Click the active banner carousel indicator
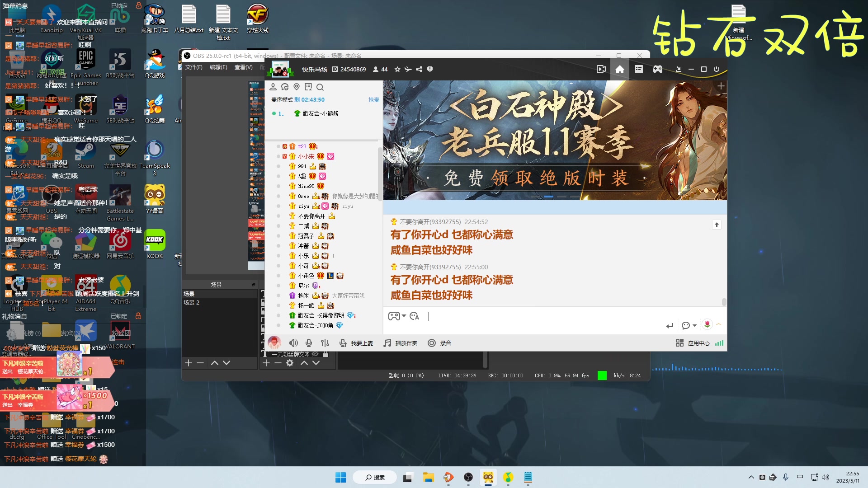Screen dimensions: 868x488 [548, 197]
